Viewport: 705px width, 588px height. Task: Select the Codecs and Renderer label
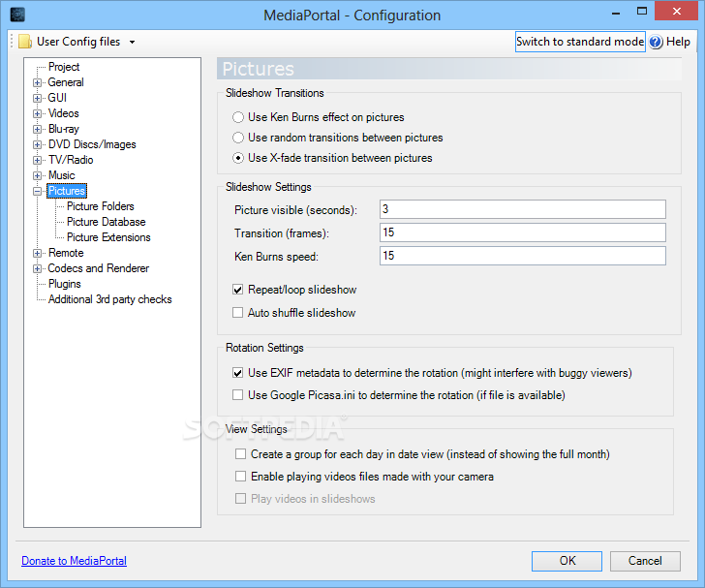coord(99,268)
